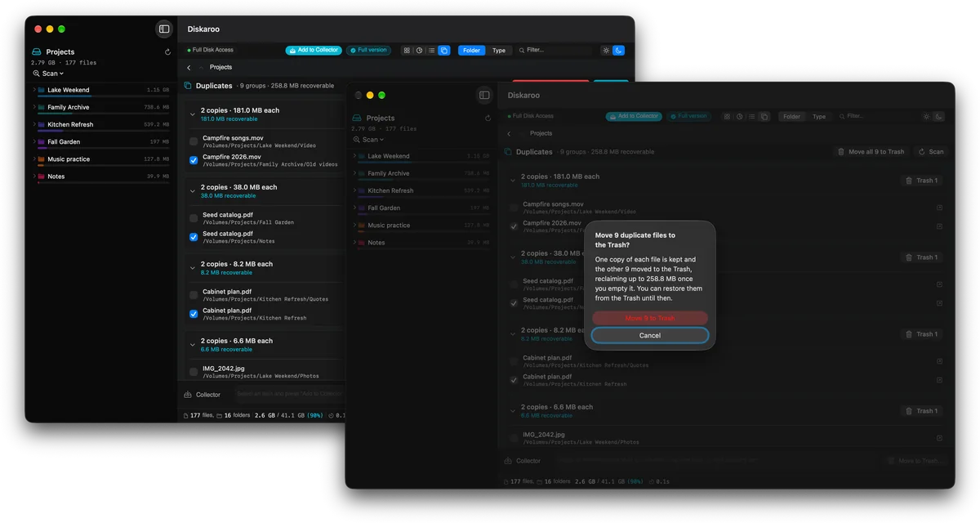Screen dimensions: 980x523
Task: Uncheck the Notes Seed catalog.pdf in the back window
Action: click(x=194, y=237)
